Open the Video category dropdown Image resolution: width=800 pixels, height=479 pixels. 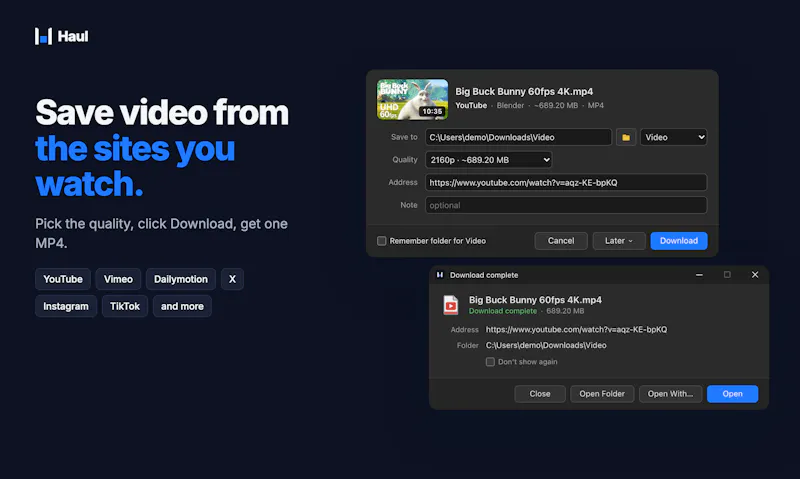[673, 137]
